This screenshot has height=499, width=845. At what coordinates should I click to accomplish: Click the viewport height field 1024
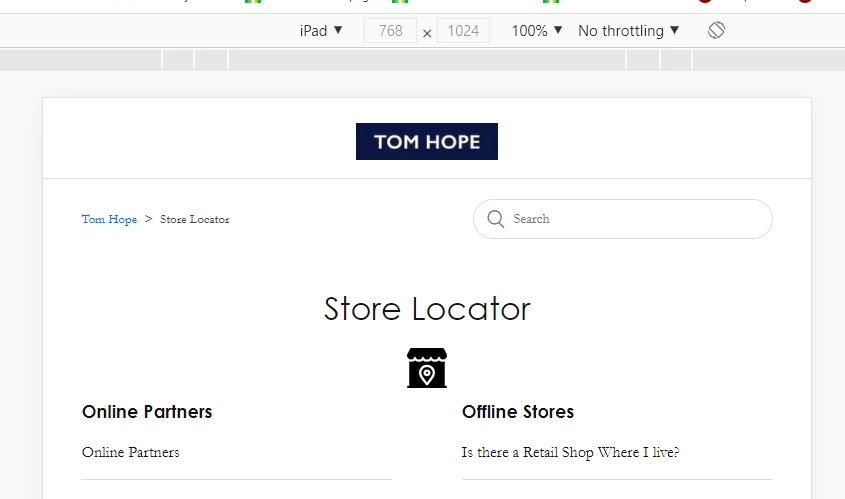[x=463, y=31]
